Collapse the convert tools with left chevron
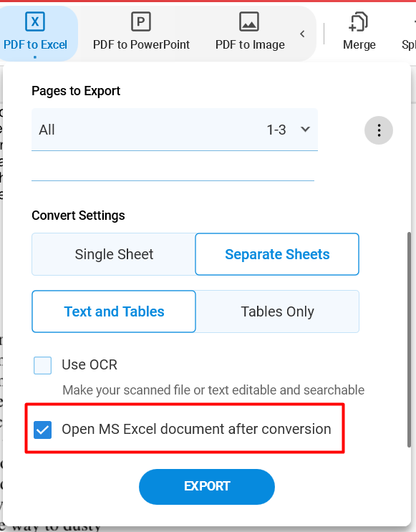The image size is (416, 532). (302, 34)
